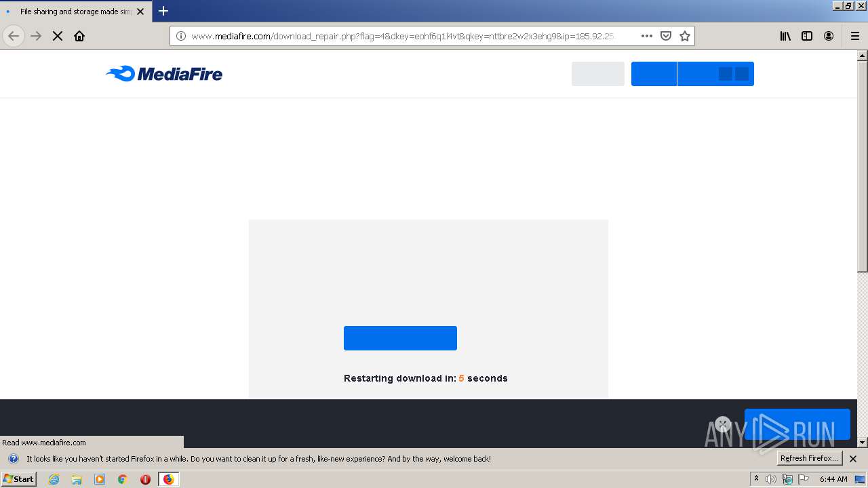Image resolution: width=868 pixels, height=488 pixels.
Task: Click the first blue header button
Action: [x=654, y=74]
